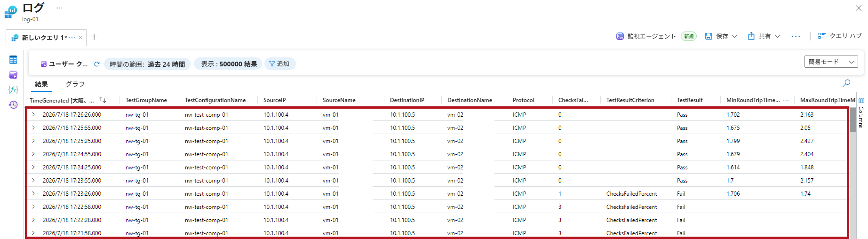Open the tab options ellipsis on 新しいクエリ 1
Screen dimensions: 868x239
72,38
